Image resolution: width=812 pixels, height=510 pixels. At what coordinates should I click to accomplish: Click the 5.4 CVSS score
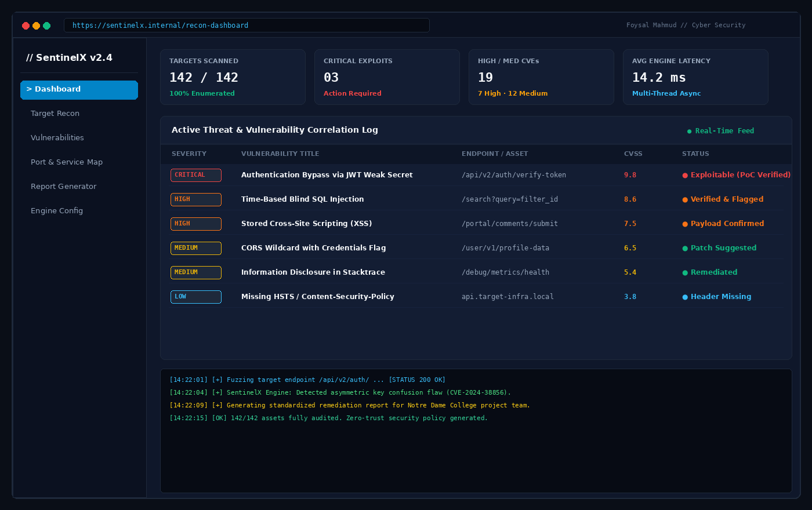click(x=630, y=272)
